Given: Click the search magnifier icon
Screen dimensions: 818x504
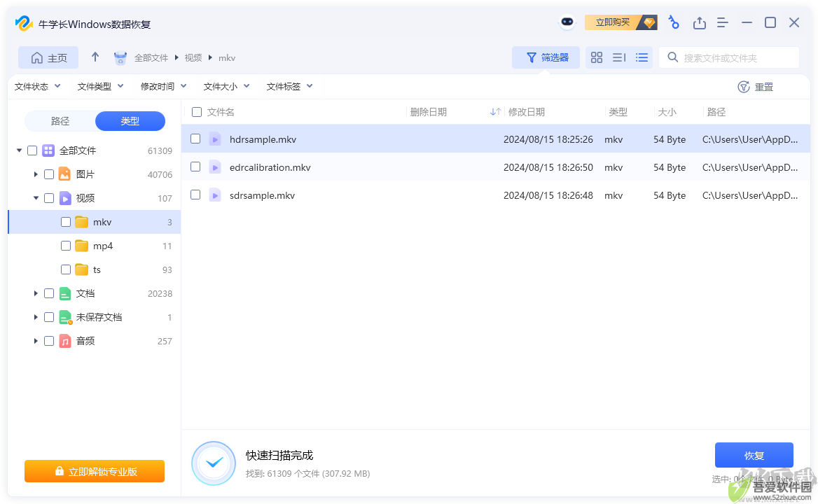Looking at the screenshot, I should point(673,57).
